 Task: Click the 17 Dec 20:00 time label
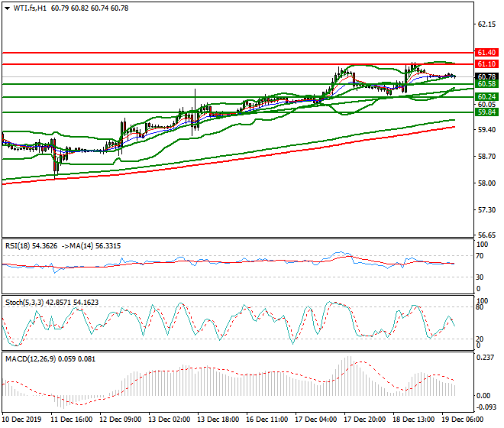tap(365, 420)
